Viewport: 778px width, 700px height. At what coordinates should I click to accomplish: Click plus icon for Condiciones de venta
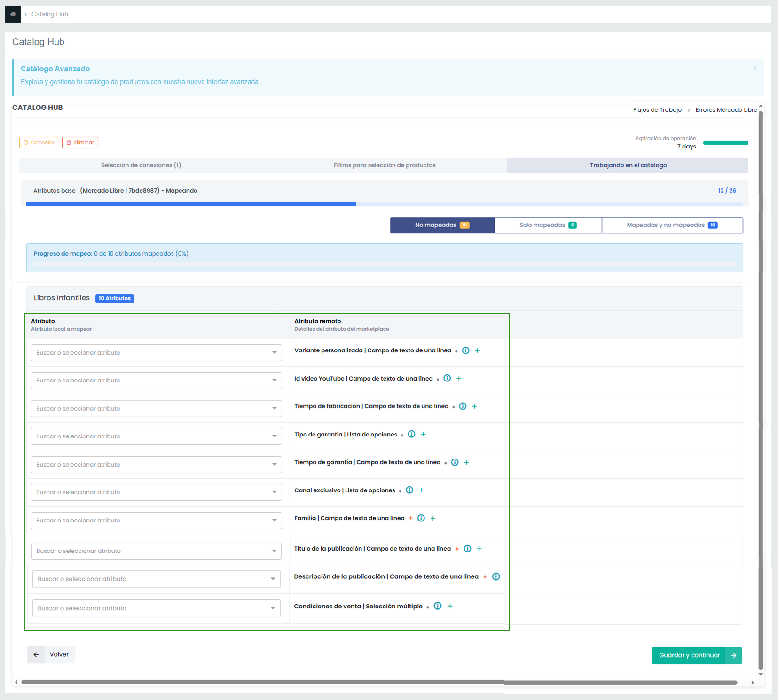point(450,606)
